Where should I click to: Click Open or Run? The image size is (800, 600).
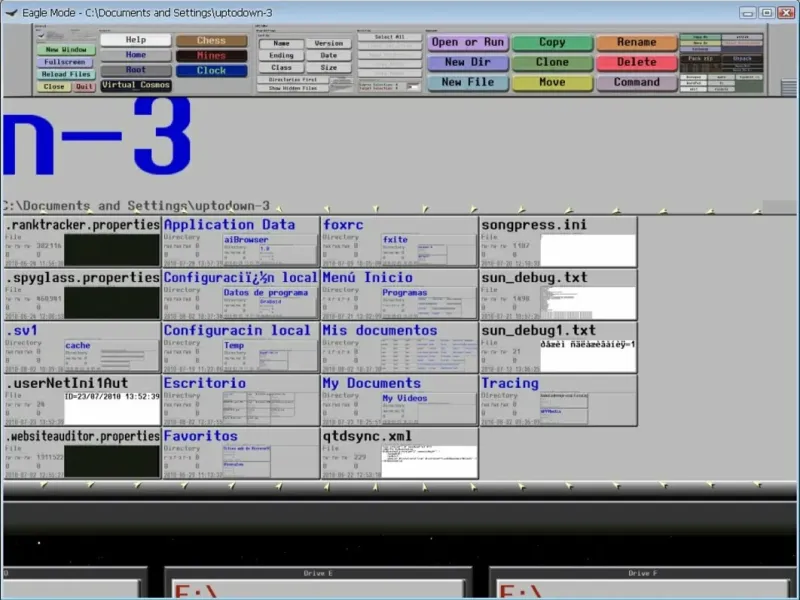click(x=468, y=42)
